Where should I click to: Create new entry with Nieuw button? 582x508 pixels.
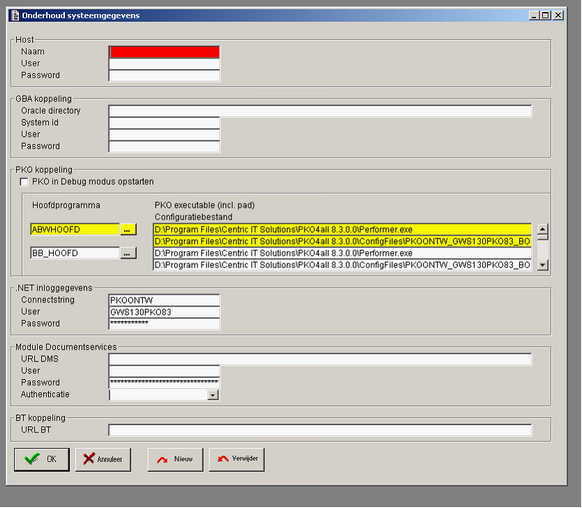click(175, 459)
